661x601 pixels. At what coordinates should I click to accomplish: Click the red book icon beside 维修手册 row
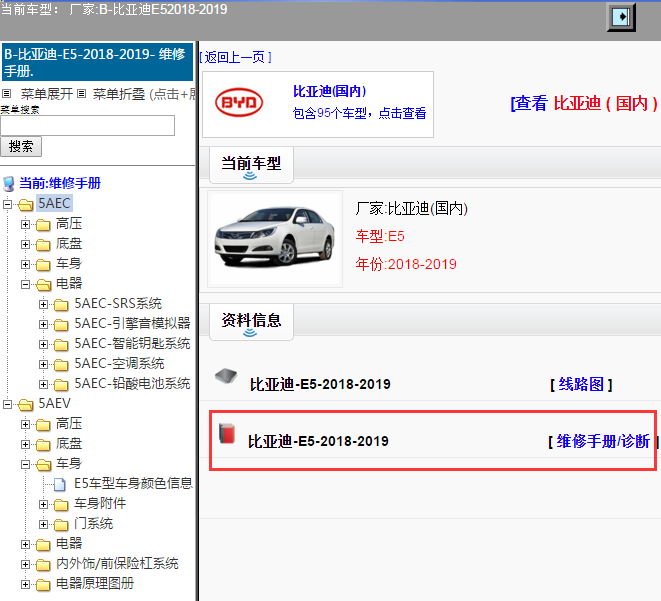coord(227,433)
